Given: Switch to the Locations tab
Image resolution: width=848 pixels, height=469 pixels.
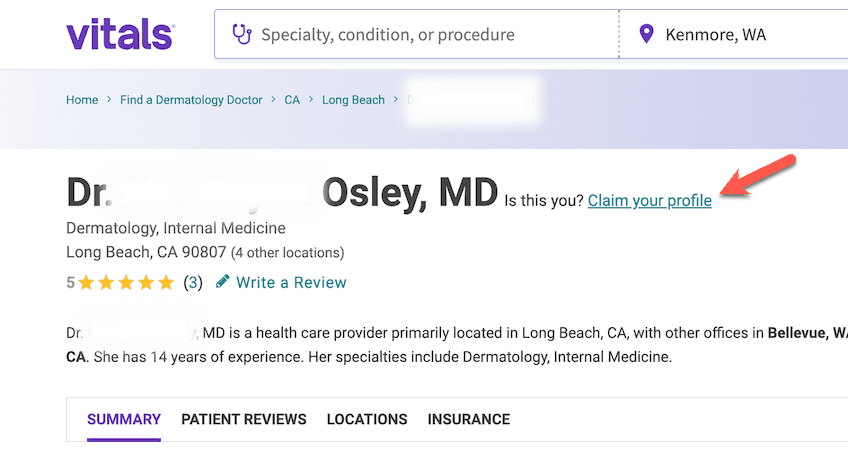Looking at the screenshot, I should [367, 419].
